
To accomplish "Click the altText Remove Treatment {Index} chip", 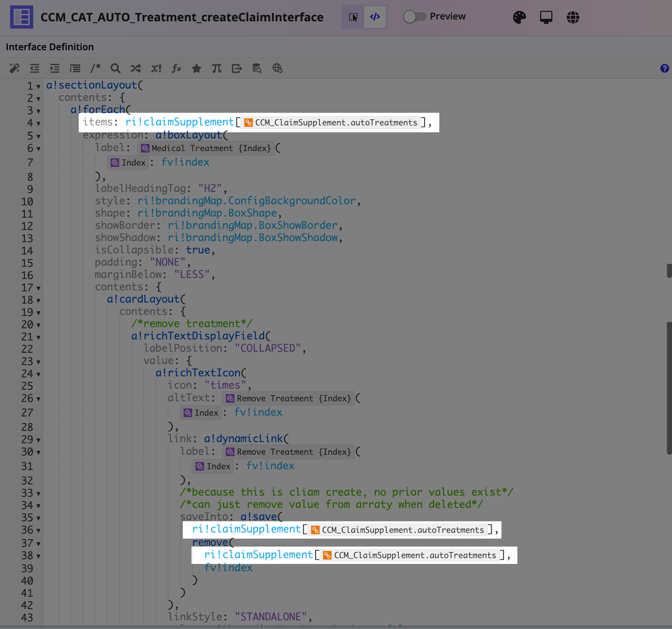I will coord(288,398).
